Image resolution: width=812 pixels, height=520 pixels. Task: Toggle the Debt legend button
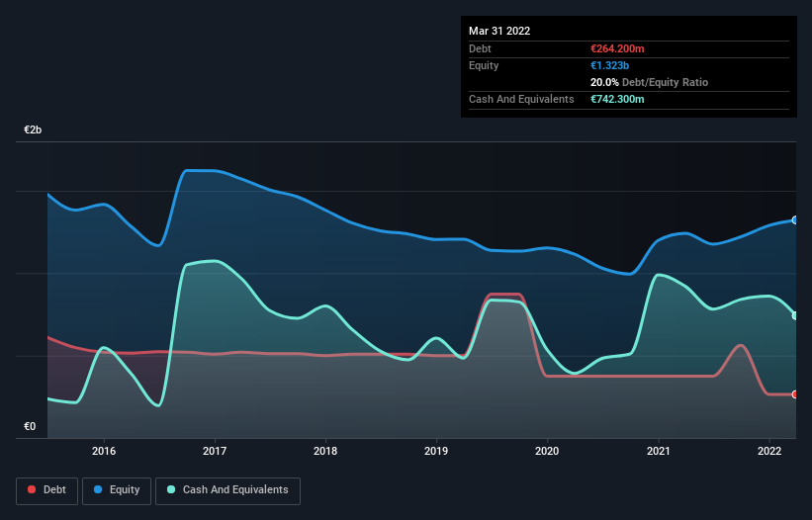[x=47, y=490]
